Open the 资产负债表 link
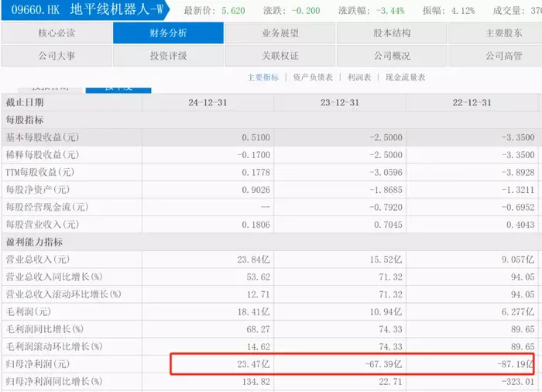Viewport: 542px width, 392px height. click(x=314, y=77)
